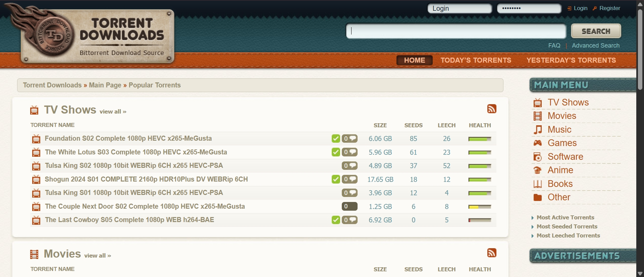Open The Last Cowboy S05 torrent link
Viewport: 644px width, 277px height.
tap(129, 220)
